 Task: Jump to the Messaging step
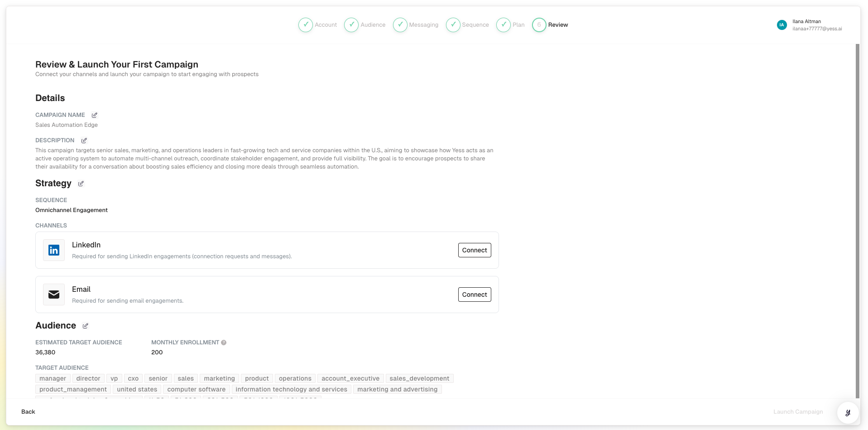click(416, 25)
